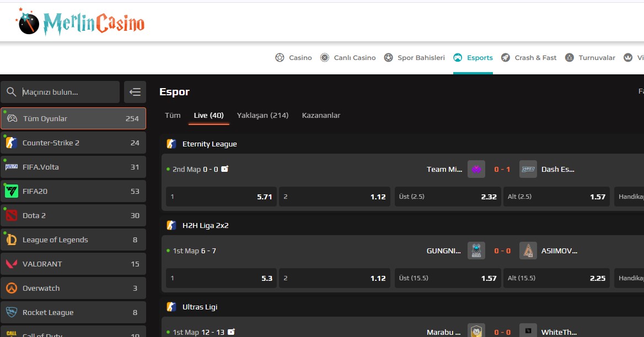This screenshot has width=644, height=337.
Task: Select the Esports navigation item
Action: coord(473,58)
